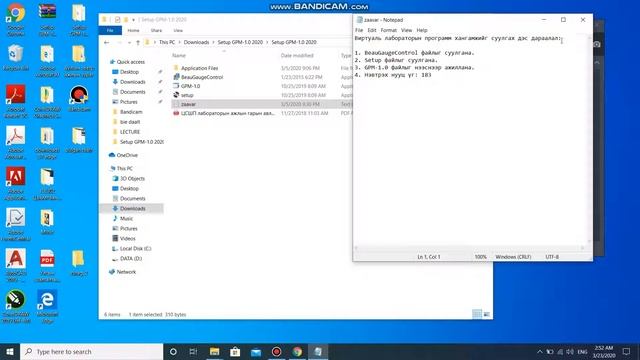Open the red PDF file on desktop

point(47,265)
